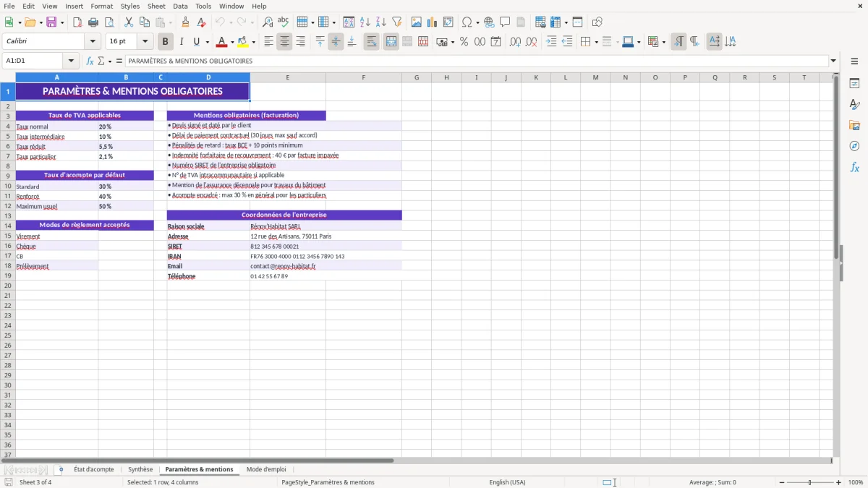868x488 pixels.
Task: Open the sidebar Navigator compass icon
Action: 854,146
